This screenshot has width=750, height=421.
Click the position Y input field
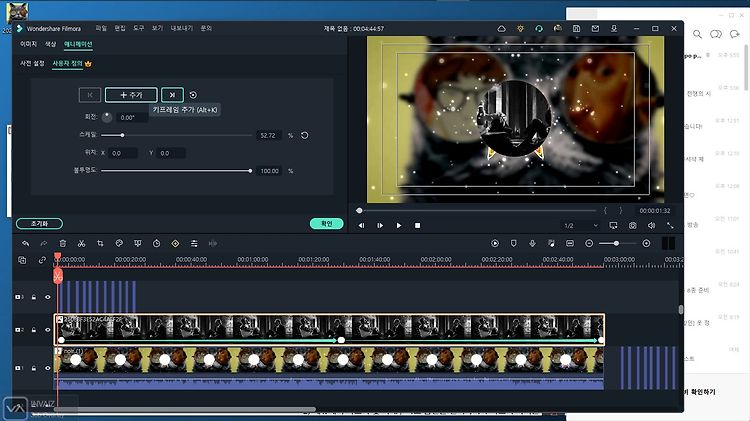coord(171,153)
